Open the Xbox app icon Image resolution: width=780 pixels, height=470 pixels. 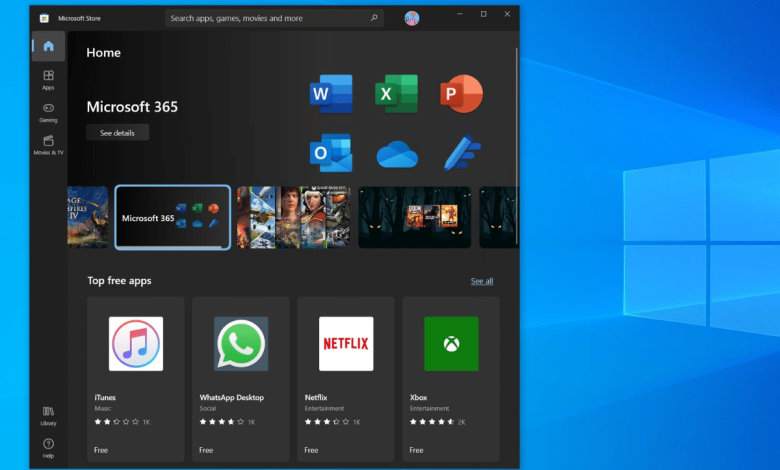tap(451, 344)
